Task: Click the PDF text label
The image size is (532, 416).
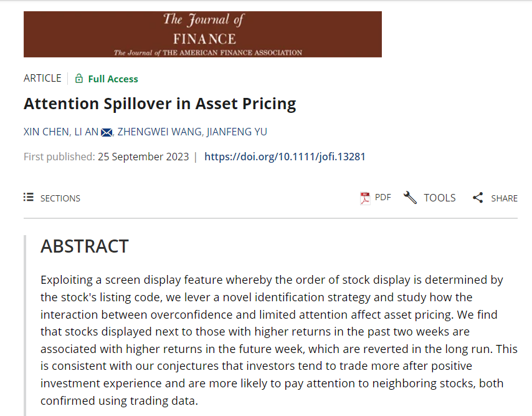Action: pos(383,198)
